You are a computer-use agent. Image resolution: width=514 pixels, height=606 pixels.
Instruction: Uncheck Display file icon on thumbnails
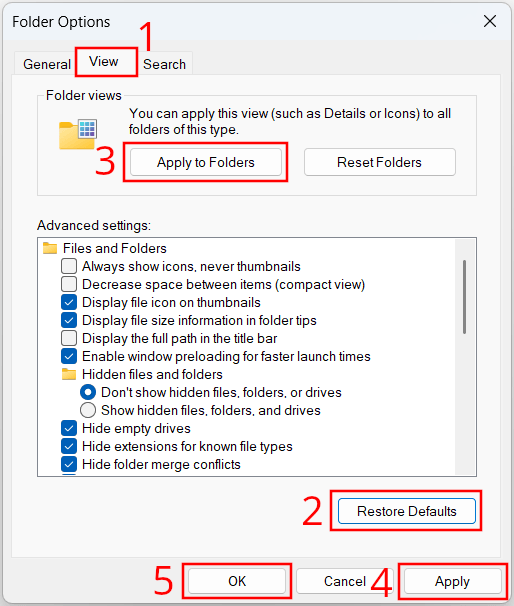[69, 302]
